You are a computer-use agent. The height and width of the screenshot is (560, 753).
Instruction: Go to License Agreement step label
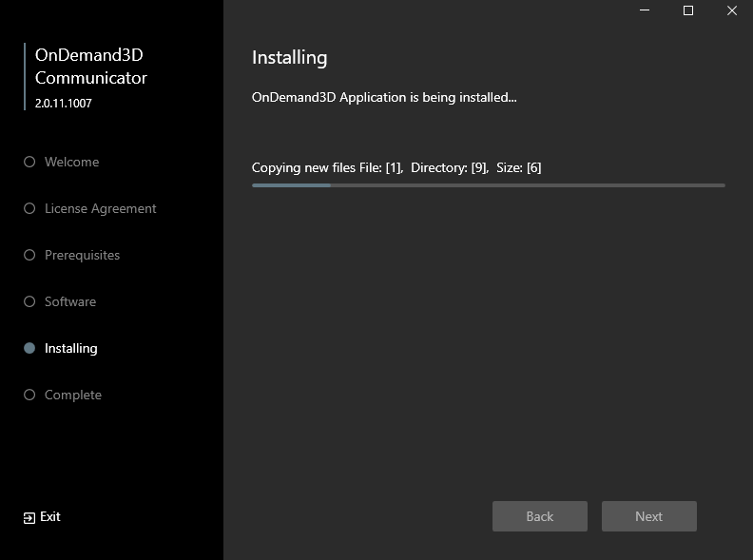101,209
